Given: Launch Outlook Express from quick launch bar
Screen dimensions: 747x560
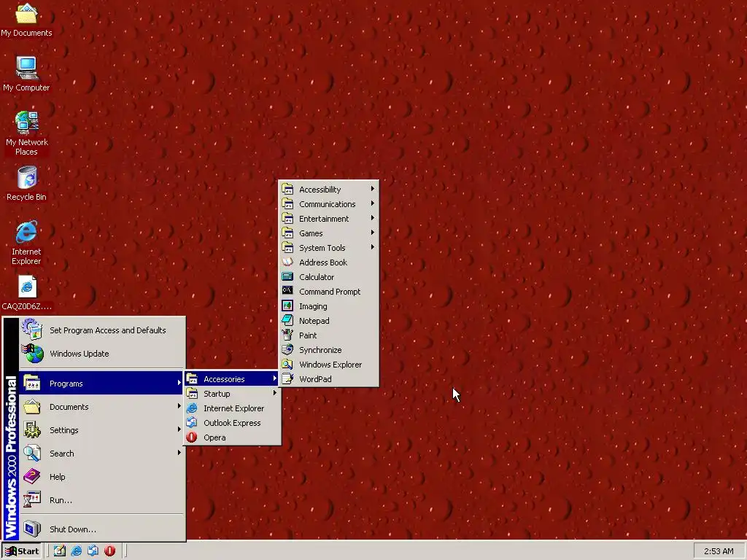Looking at the screenshot, I should pyautogui.click(x=93, y=551).
